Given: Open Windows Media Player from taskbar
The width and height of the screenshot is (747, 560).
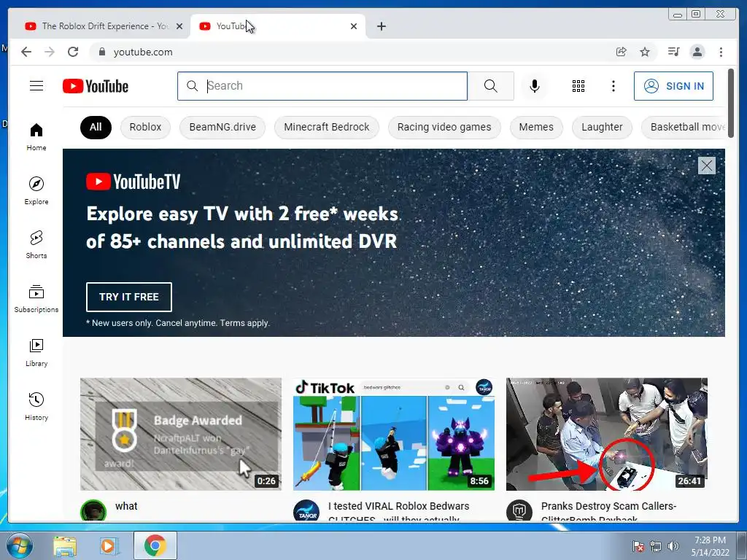Looking at the screenshot, I should click(109, 546).
